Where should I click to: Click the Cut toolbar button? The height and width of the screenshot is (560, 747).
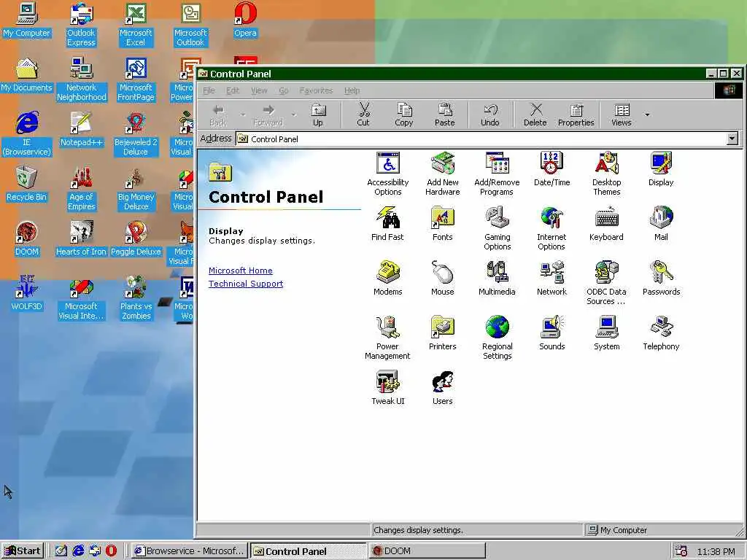coord(363,116)
